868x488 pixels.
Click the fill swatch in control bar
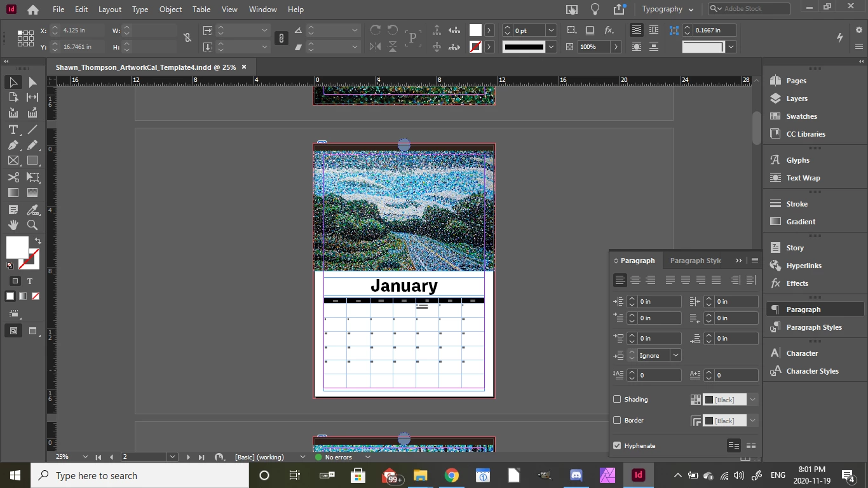coord(475,30)
